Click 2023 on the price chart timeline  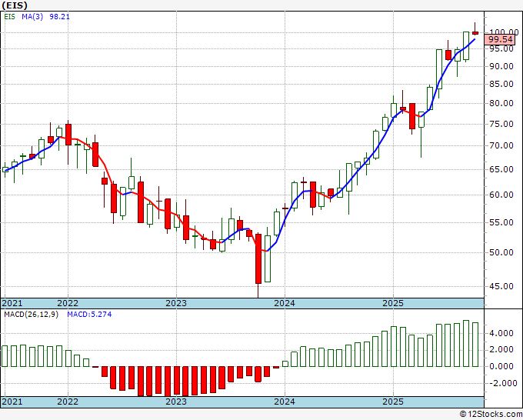coord(176,303)
